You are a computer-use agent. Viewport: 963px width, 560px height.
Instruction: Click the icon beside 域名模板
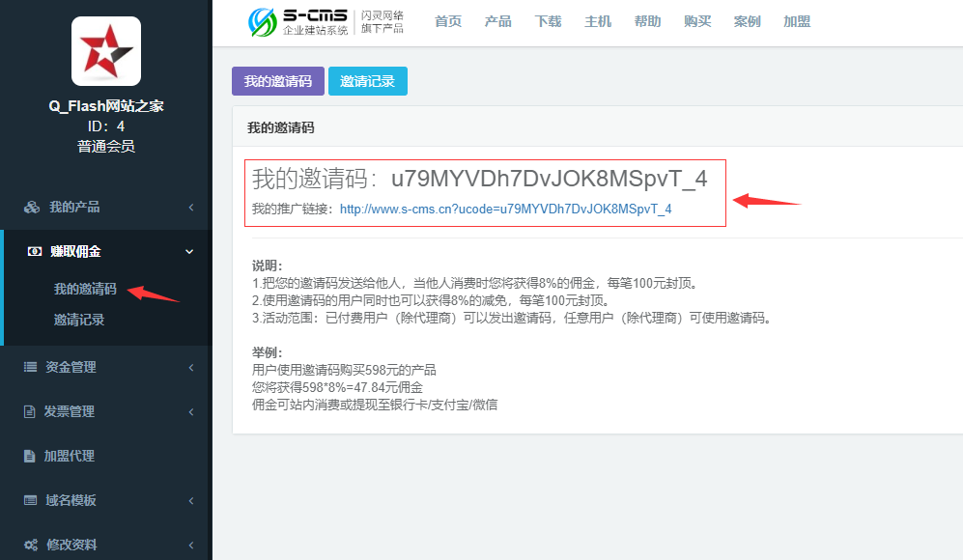(x=30, y=500)
